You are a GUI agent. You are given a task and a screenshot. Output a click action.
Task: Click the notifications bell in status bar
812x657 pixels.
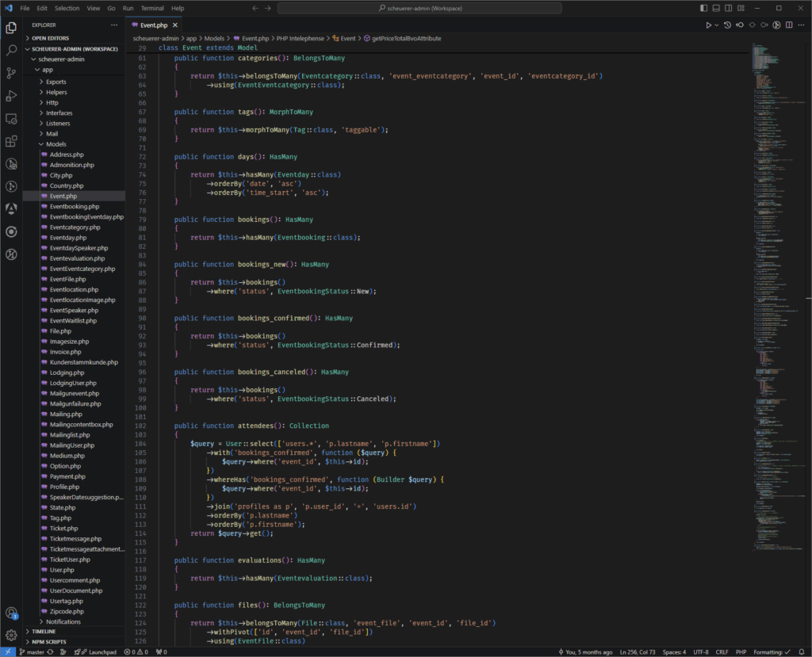[x=802, y=651]
